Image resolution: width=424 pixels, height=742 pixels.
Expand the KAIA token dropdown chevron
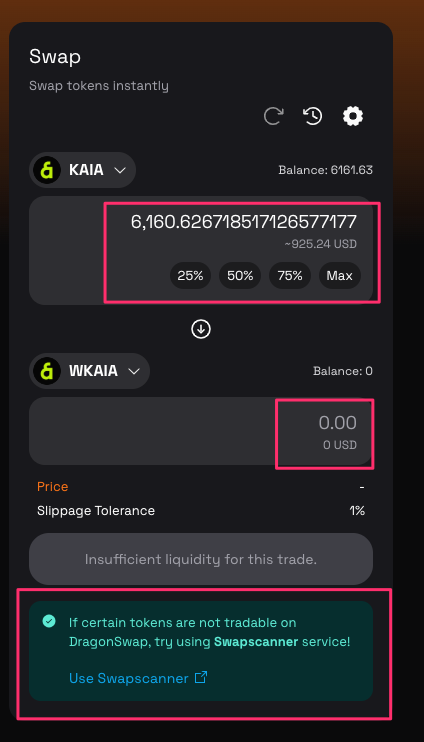120,170
